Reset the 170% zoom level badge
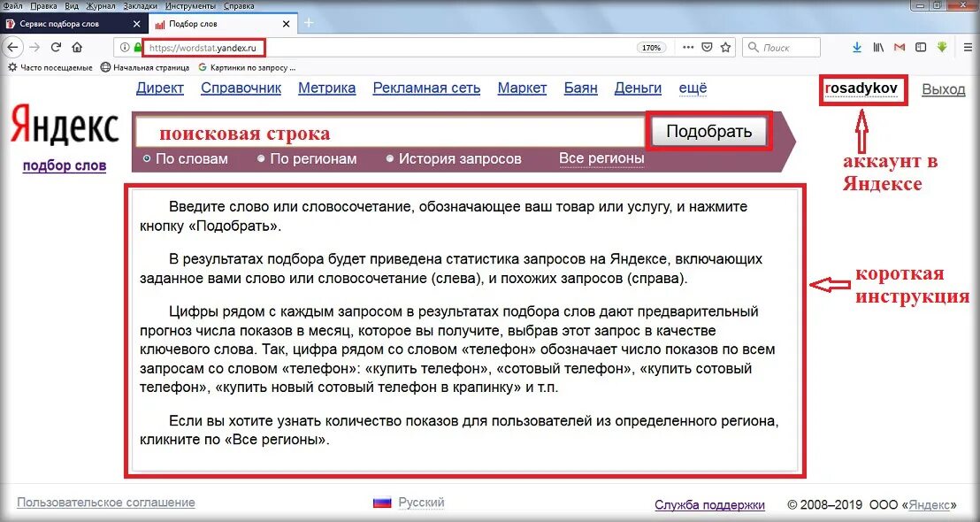This screenshot has width=980, height=522. click(651, 48)
